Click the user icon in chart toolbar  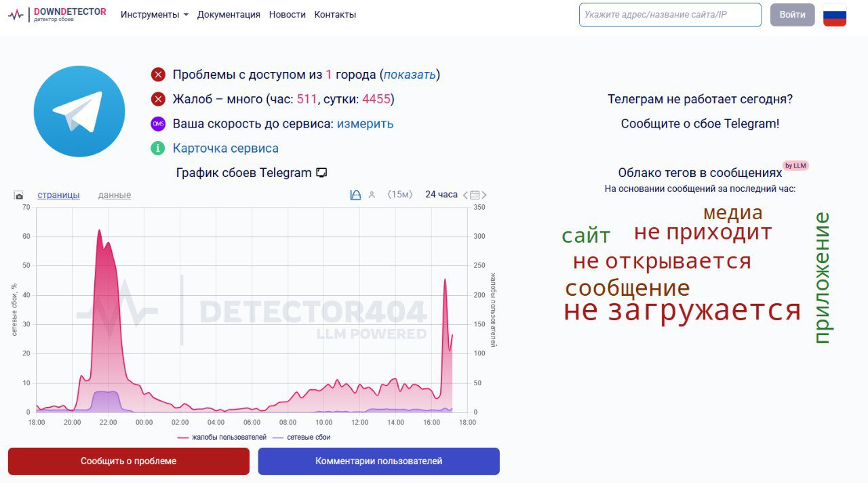pyautogui.click(x=372, y=195)
